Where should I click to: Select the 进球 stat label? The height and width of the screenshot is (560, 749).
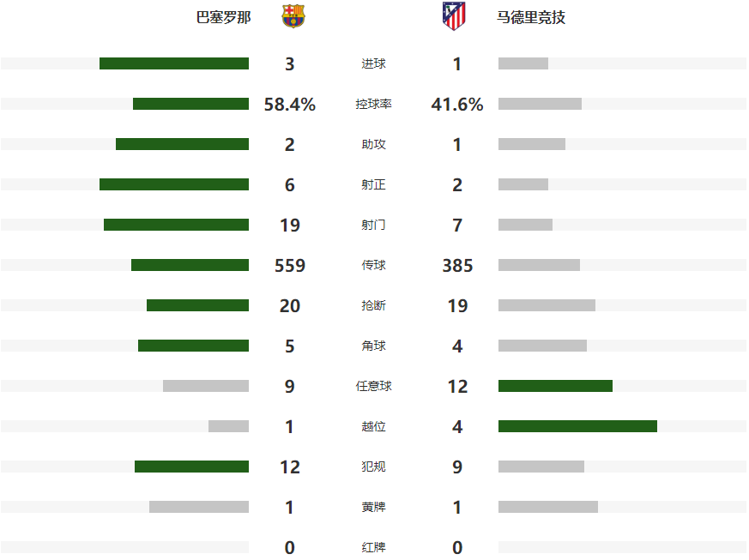[373, 63]
